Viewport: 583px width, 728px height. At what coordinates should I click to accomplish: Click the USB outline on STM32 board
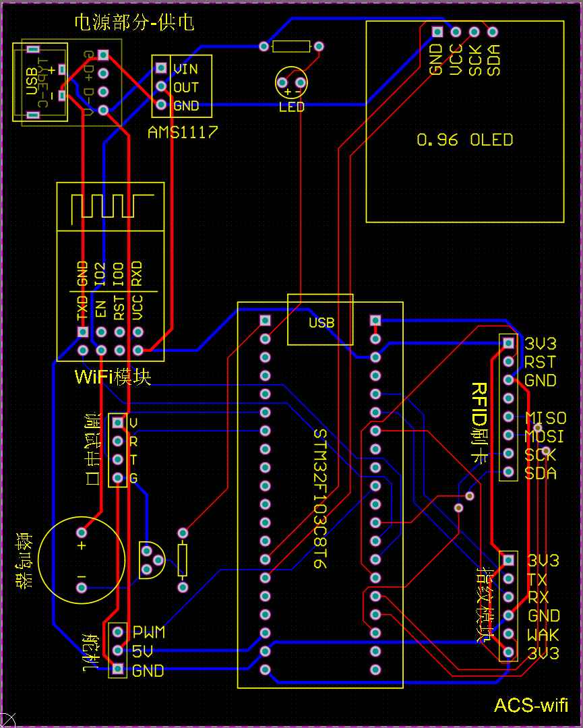[x=320, y=320]
